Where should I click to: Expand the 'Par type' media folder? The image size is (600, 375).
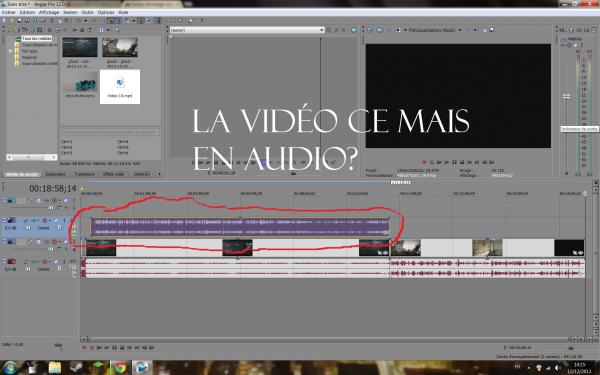pos(11,51)
